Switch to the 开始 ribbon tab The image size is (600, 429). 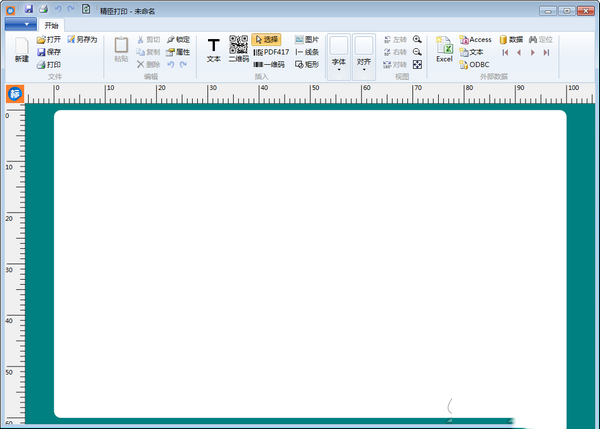tap(51, 25)
